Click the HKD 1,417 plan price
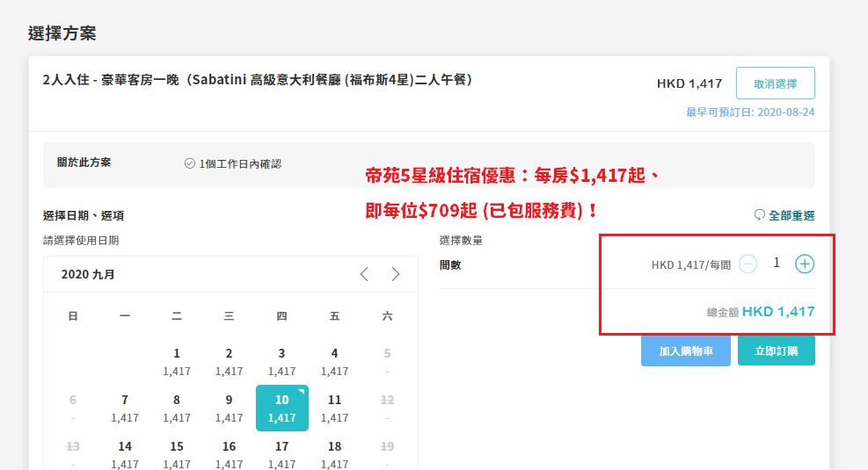Screen dimensions: 868x470 point(689,83)
